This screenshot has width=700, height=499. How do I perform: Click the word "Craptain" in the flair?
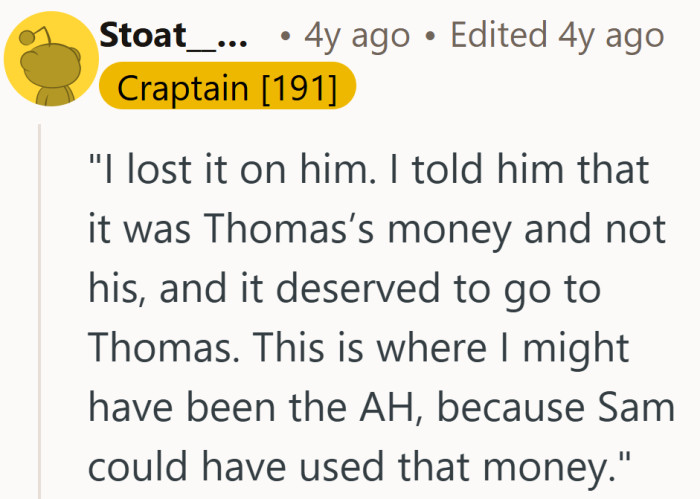(x=182, y=87)
